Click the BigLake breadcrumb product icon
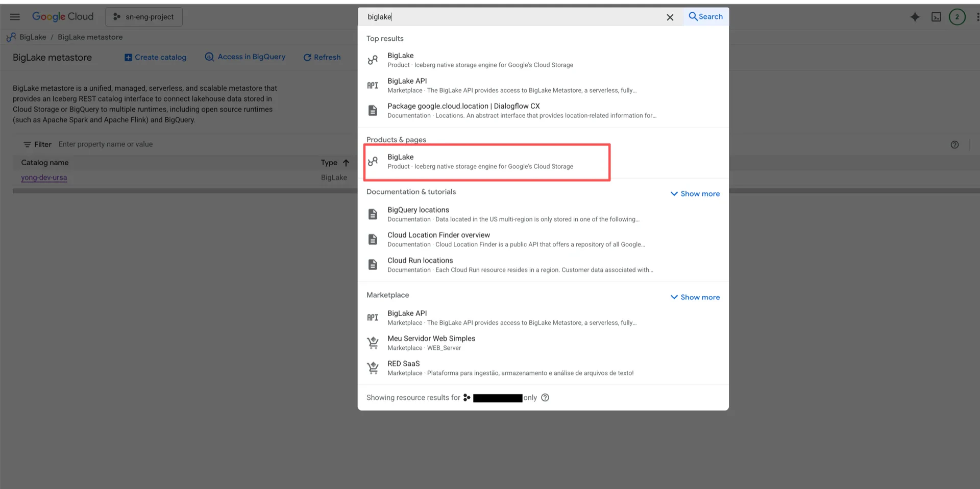Image resolution: width=980 pixels, height=489 pixels. [11, 37]
